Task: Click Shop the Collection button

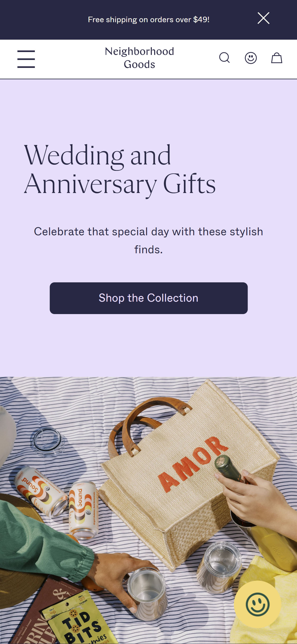Action: (x=149, y=298)
